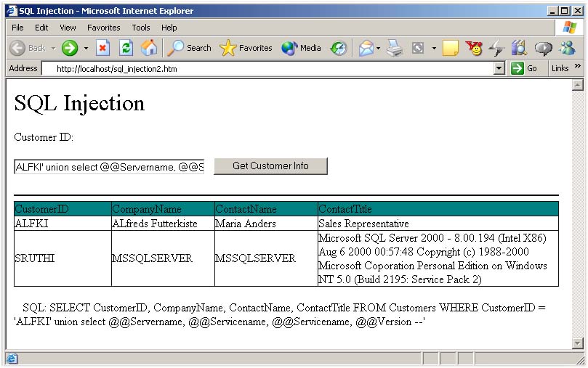Open the Media toolbar button
The height and width of the screenshot is (368, 588).
click(x=302, y=48)
